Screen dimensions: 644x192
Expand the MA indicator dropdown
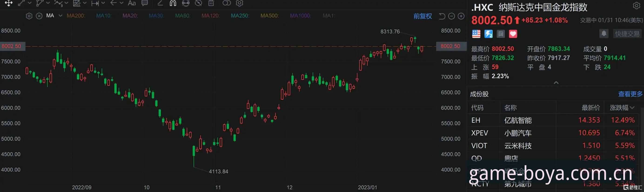coord(60,16)
